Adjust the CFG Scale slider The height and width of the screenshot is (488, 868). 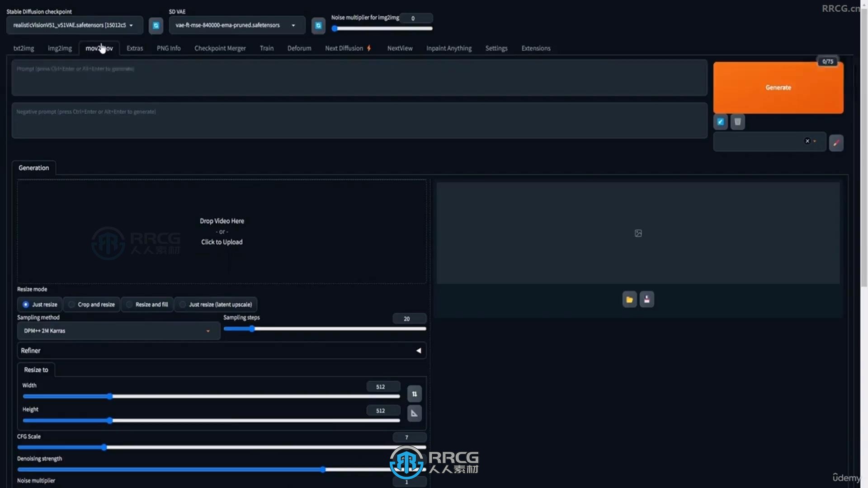pyautogui.click(x=222, y=447)
